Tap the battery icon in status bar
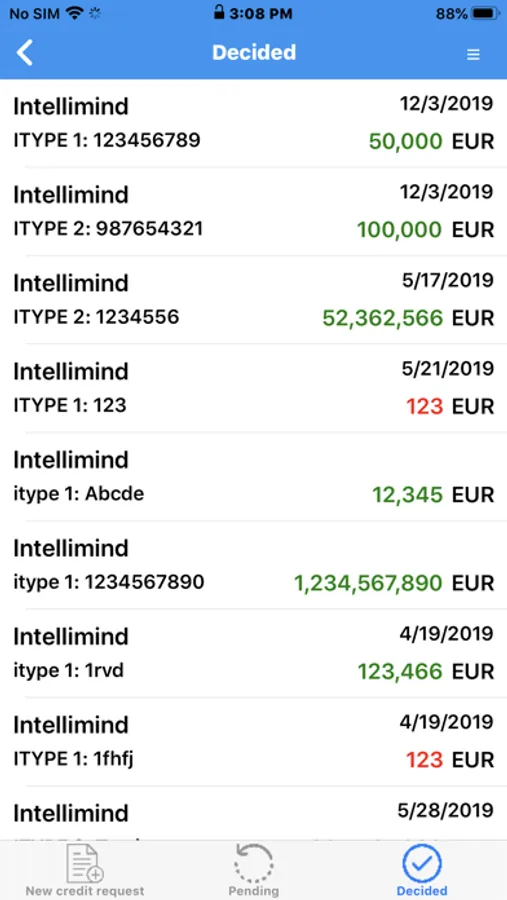This screenshot has height=900, width=507. [x=486, y=14]
